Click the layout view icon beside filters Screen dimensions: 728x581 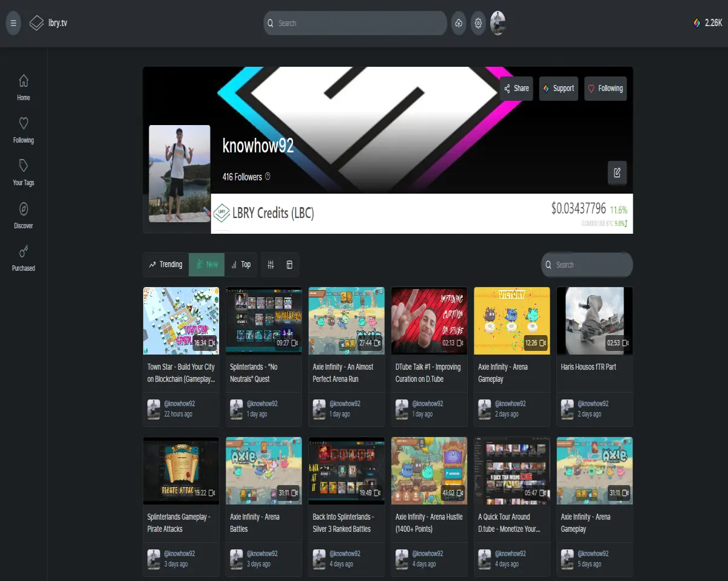click(289, 265)
